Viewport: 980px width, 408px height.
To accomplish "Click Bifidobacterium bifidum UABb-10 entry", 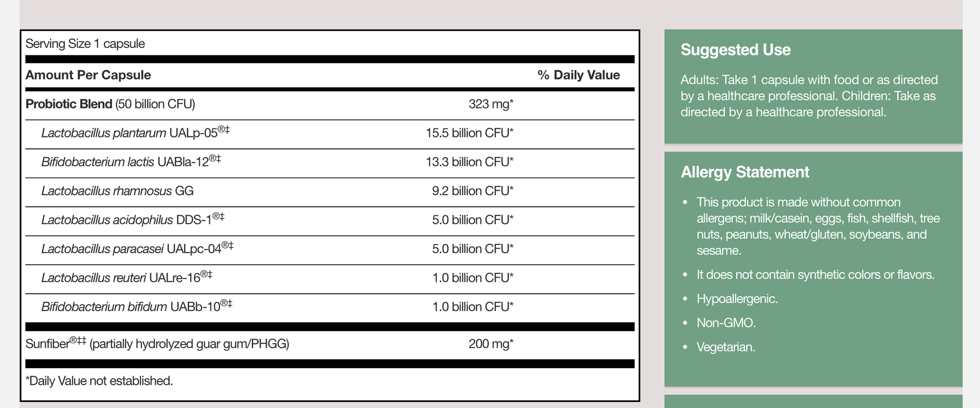I will (x=136, y=307).
